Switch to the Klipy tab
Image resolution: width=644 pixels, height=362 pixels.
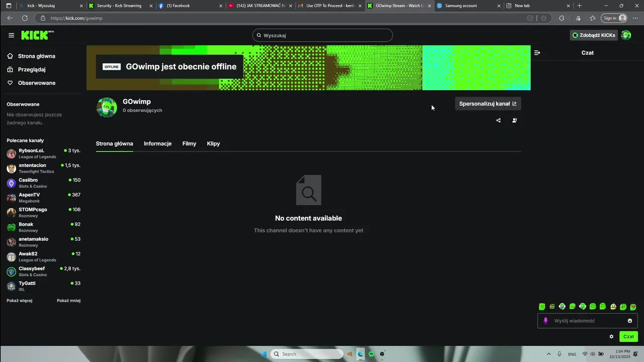[213, 144]
